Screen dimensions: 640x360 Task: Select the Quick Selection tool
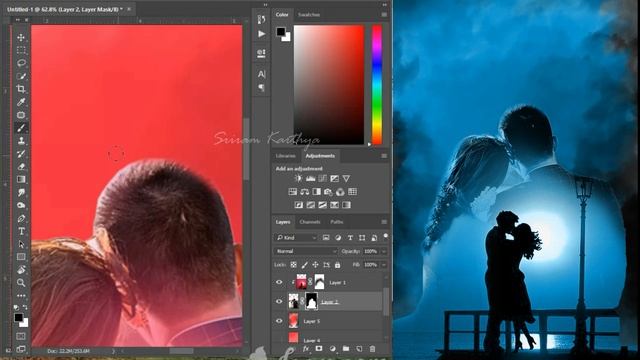[x=21, y=76]
